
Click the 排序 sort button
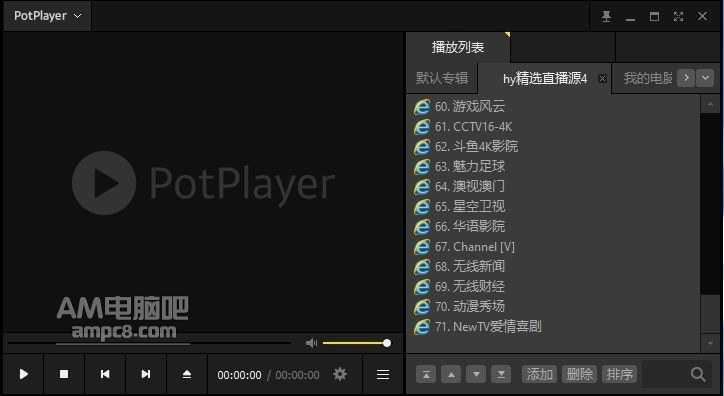[619, 374]
